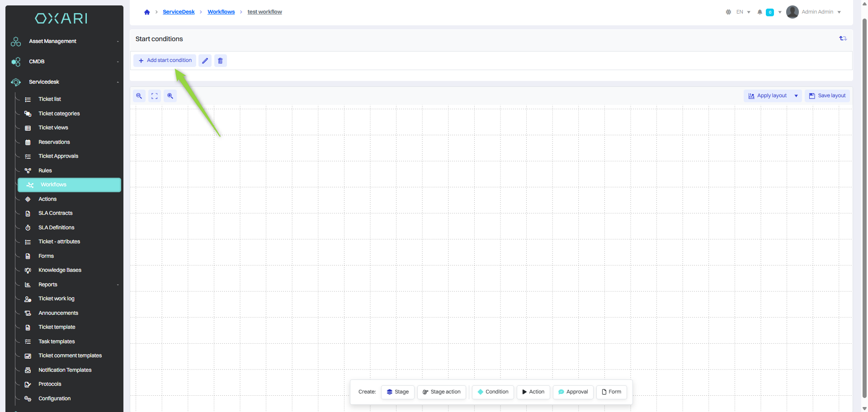Follow the ServiceDesk breadcrumb link

click(x=179, y=12)
